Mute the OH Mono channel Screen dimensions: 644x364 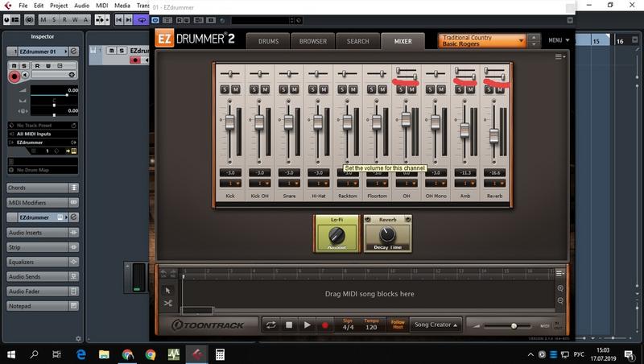point(441,89)
